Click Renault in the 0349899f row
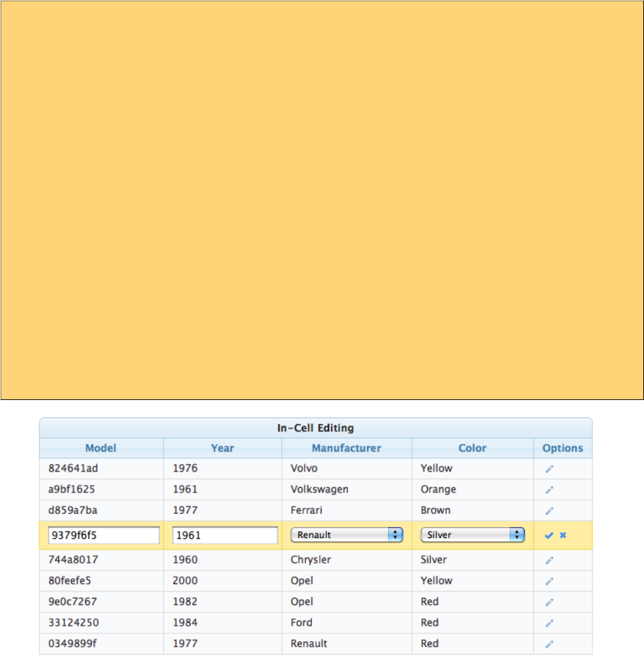The height and width of the screenshot is (664, 644). click(309, 644)
